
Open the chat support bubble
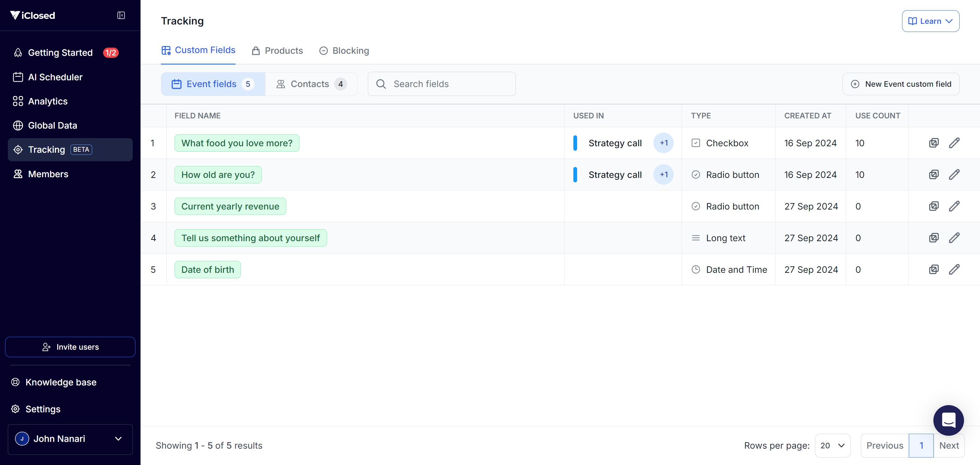pos(948,420)
